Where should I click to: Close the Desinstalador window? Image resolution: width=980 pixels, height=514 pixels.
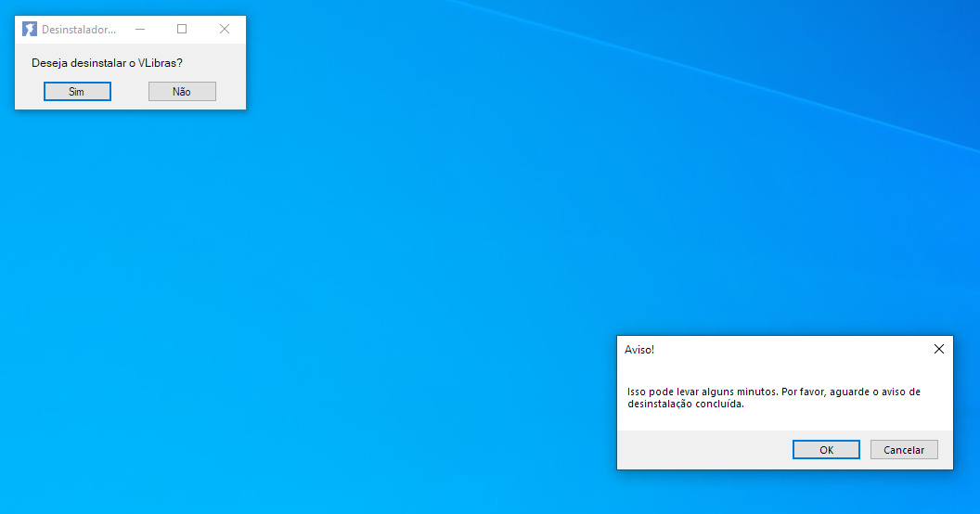(x=225, y=30)
